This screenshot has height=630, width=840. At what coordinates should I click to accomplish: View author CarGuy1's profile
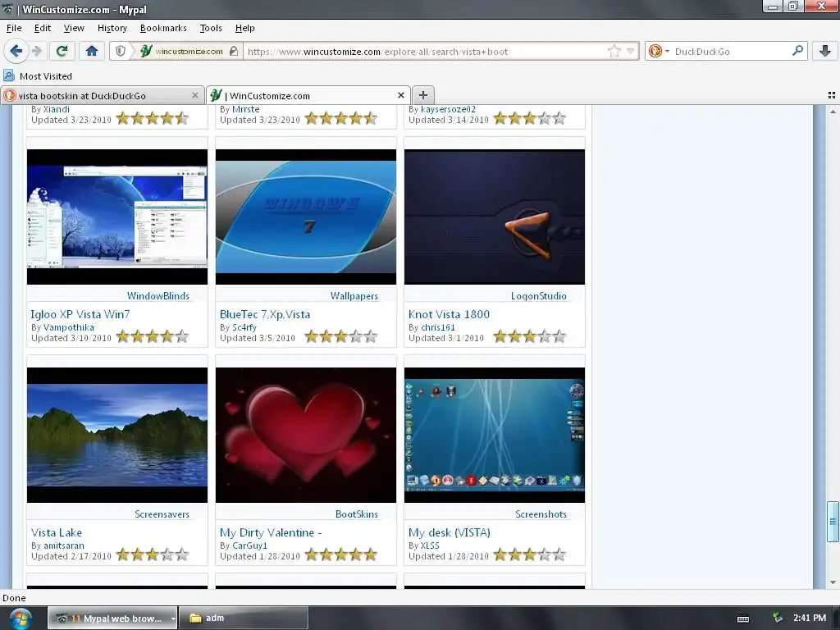(249, 546)
